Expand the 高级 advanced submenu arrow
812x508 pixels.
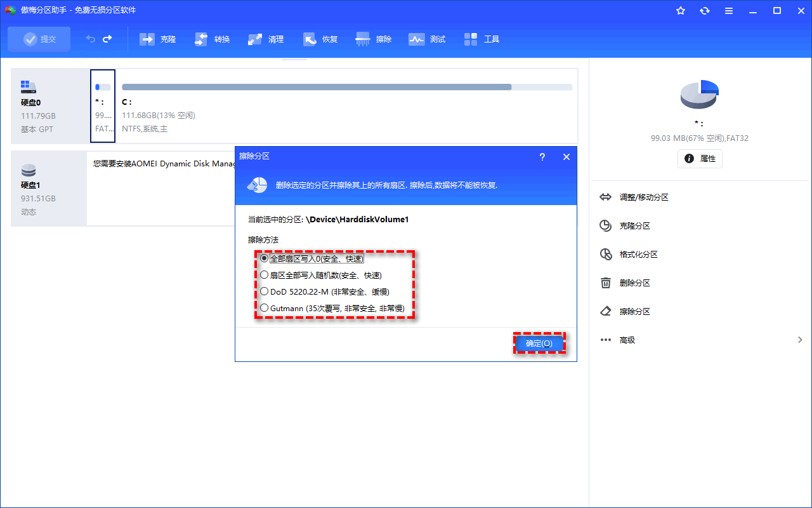pyautogui.click(x=800, y=340)
